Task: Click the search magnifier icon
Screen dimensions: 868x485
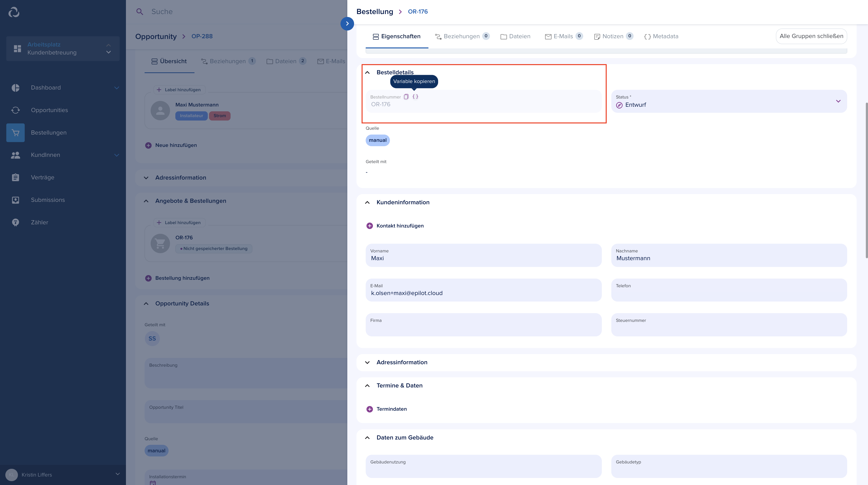Action: point(139,12)
